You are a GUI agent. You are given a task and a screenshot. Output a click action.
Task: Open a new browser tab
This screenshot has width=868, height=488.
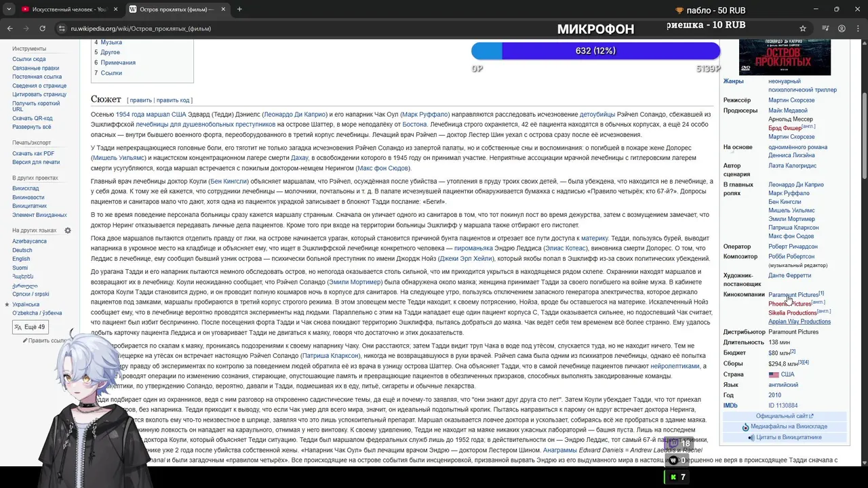239,9
